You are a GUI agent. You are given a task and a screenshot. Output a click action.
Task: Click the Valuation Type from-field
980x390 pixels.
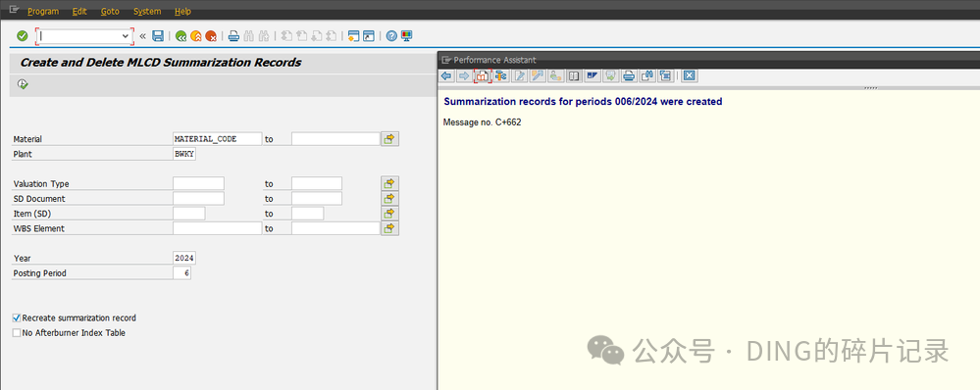[x=198, y=183]
